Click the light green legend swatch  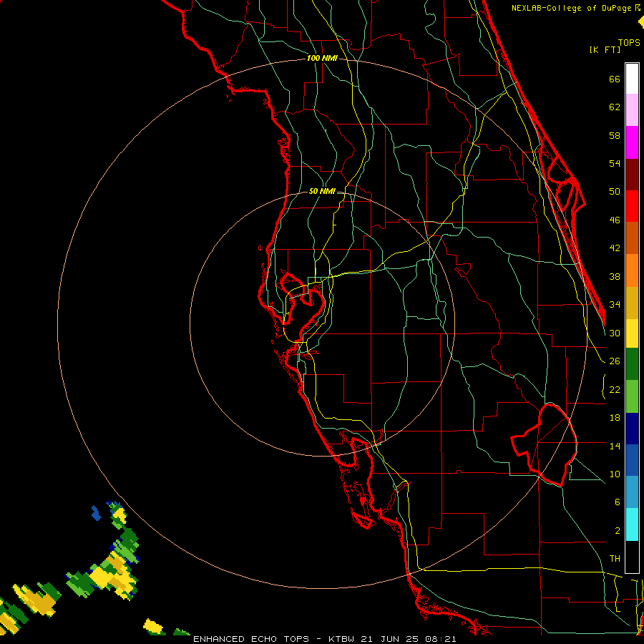pyautogui.click(x=632, y=396)
